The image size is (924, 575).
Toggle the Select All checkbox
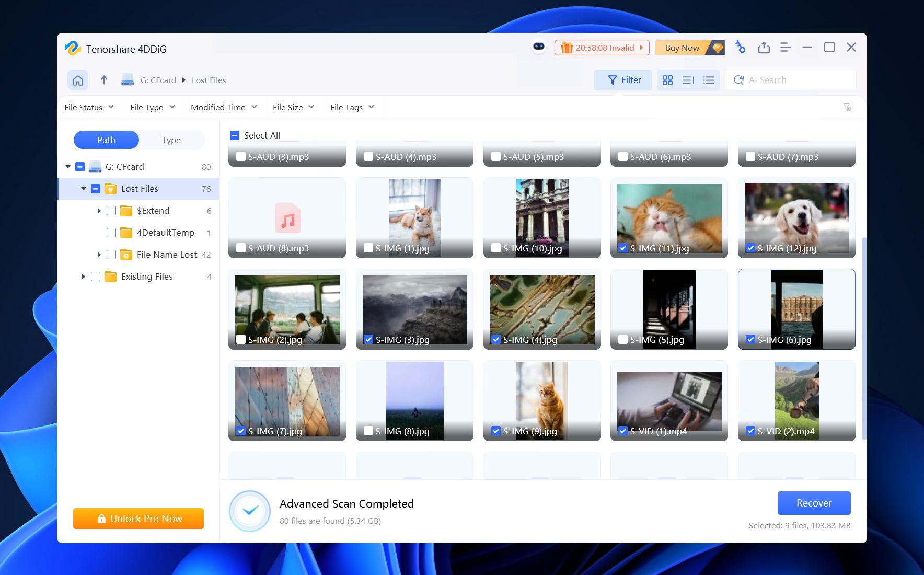click(x=235, y=135)
